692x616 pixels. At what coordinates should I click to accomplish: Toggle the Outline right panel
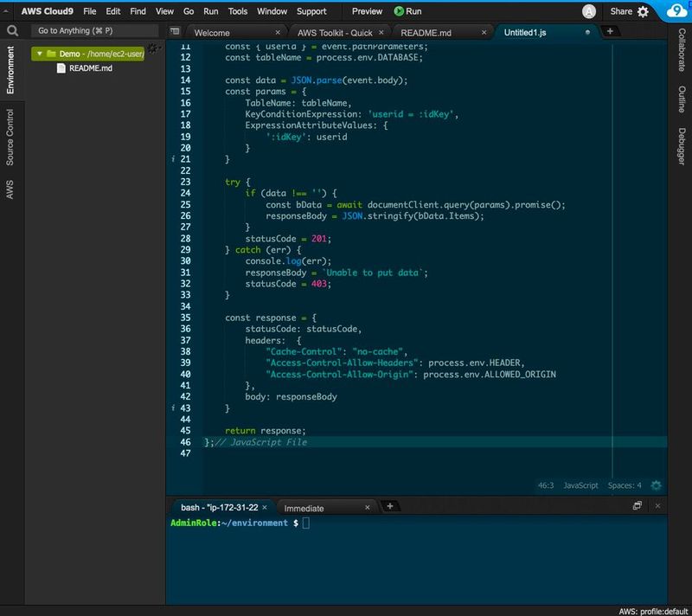click(x=682, y=99)
